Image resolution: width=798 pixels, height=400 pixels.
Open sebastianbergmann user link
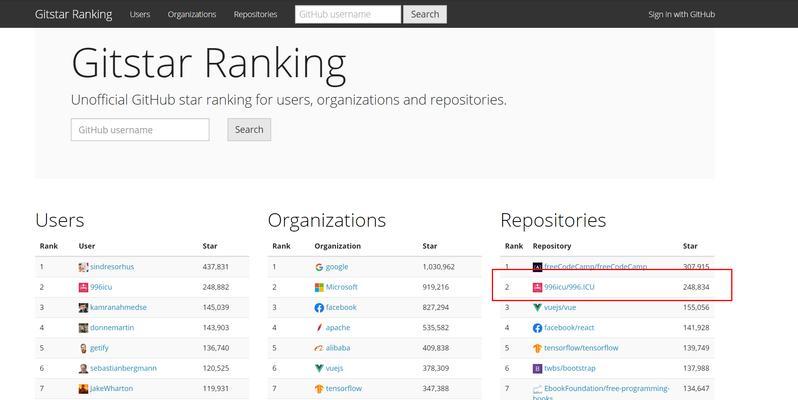point(123,368)
